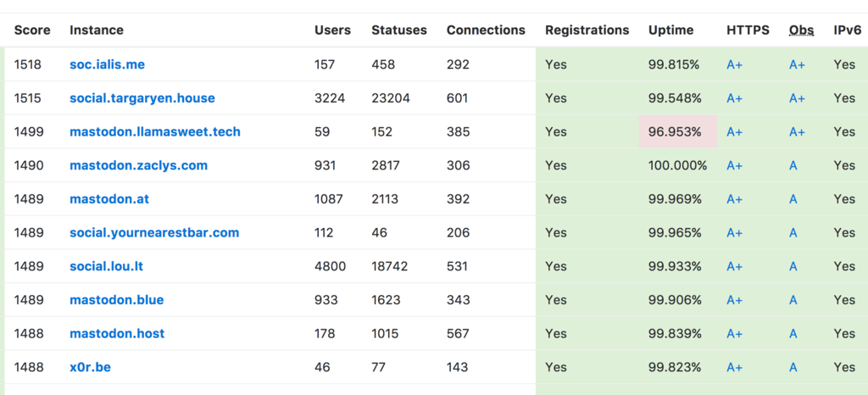Select the 100.000% uptime cell
The width and height of the screenshot is (868, 395).
[x=677, y=165]
